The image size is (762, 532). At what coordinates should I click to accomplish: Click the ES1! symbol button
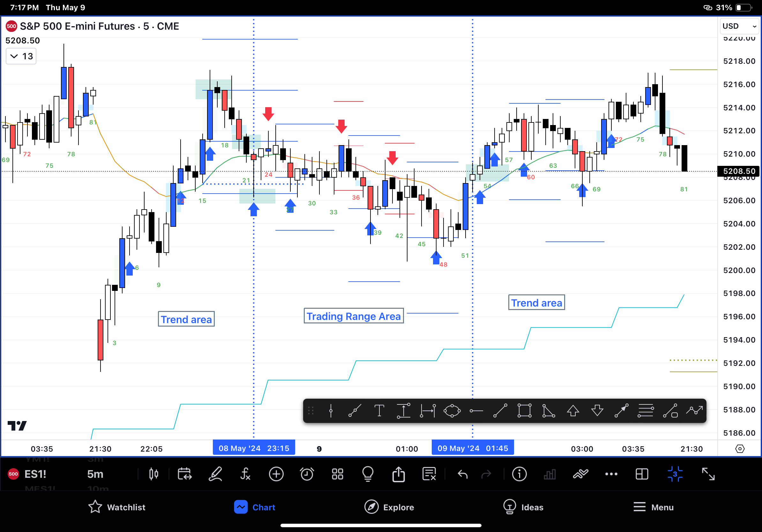pos(35,474)
